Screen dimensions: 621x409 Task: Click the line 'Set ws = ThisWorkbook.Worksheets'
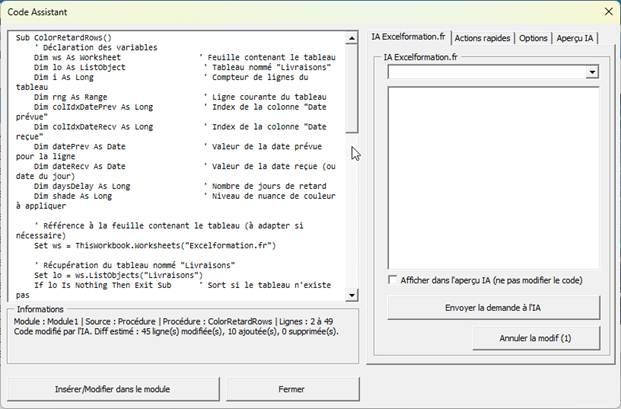[x=155, y=245]
